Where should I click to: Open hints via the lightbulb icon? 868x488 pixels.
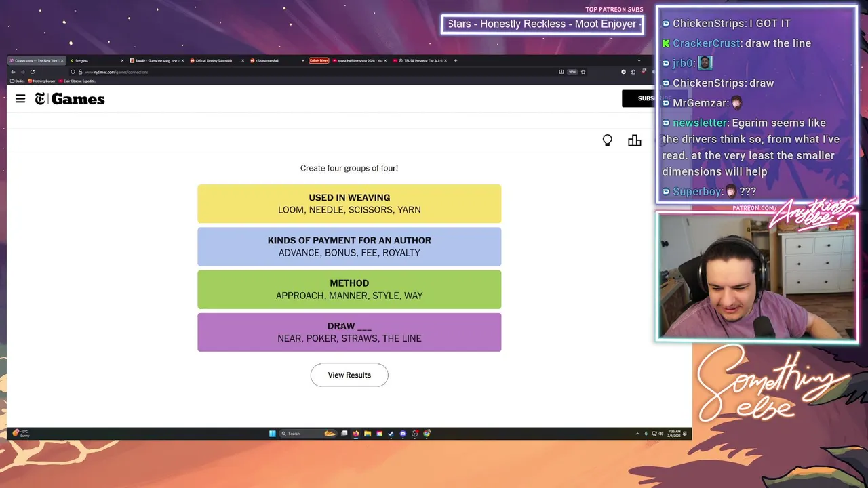pyautogui.click(x=608, y=140)
